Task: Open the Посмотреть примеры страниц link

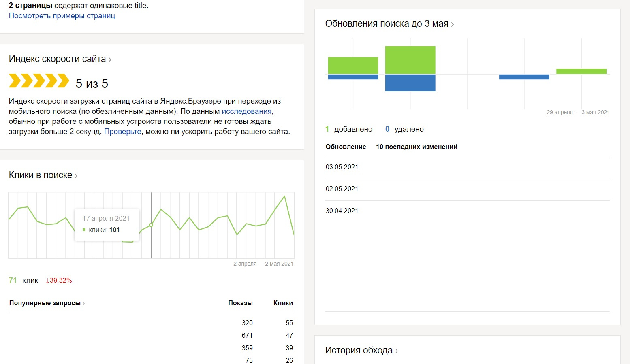Action: 62,16
